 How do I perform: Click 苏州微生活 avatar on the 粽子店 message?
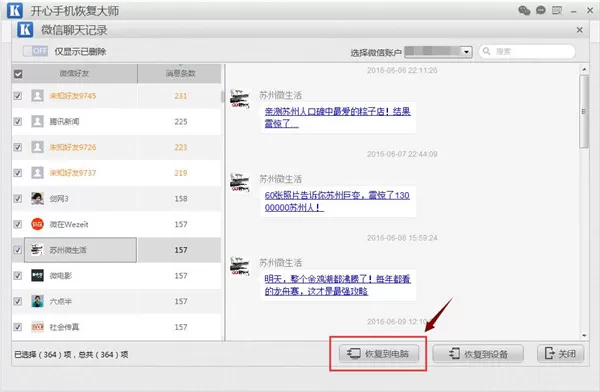pos(240,99)
